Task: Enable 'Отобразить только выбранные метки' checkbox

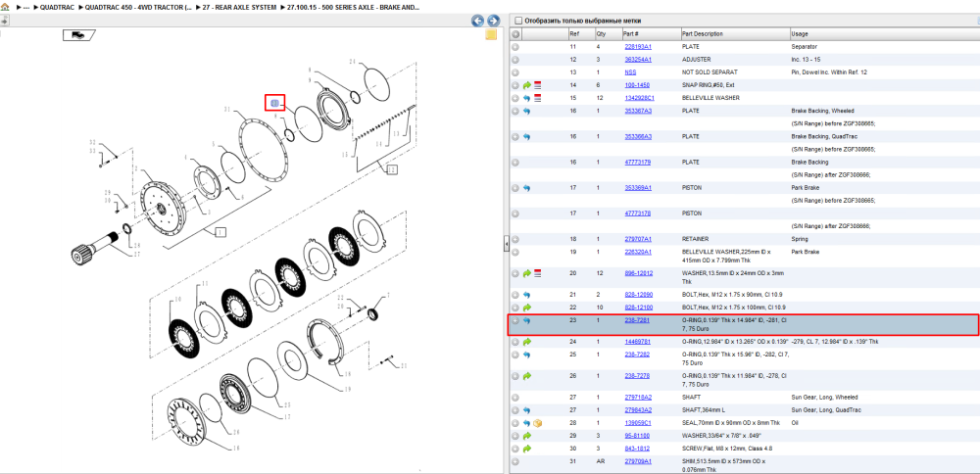Action: (517, 21)
